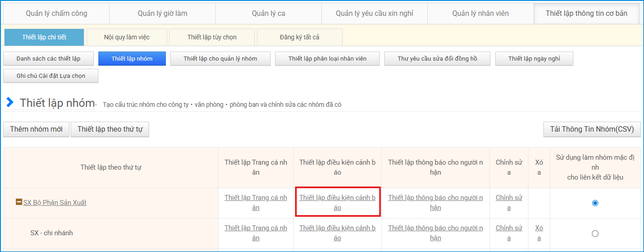Click Thêm nhóm mới button

point(36,129)
